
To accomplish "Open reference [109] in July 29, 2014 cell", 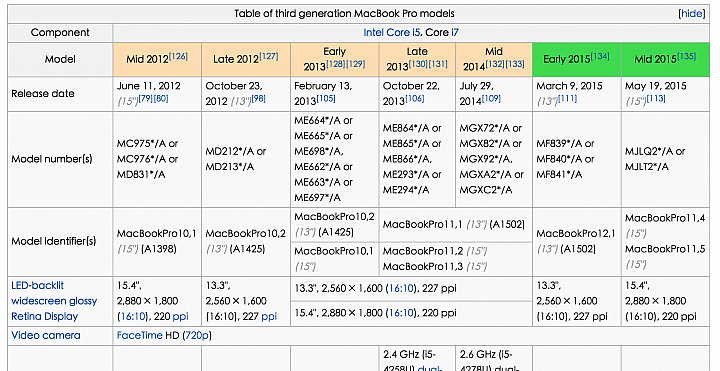I will coord(491,98).
